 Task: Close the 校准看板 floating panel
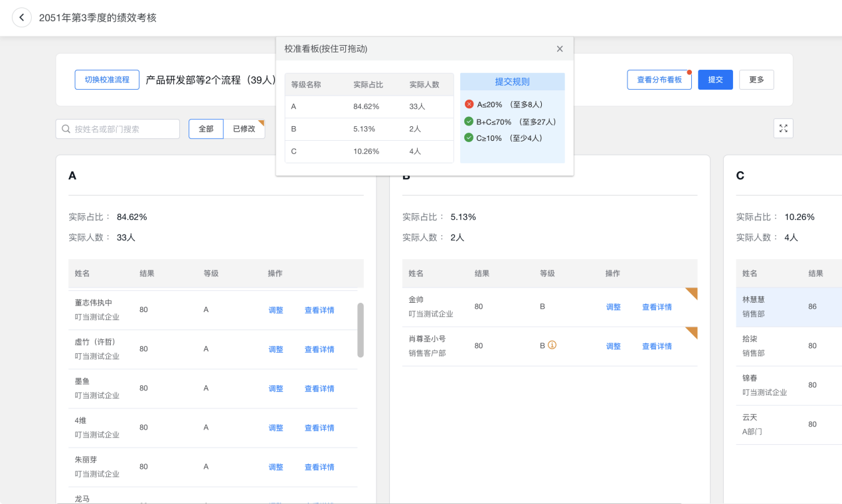tap(560, 48)
